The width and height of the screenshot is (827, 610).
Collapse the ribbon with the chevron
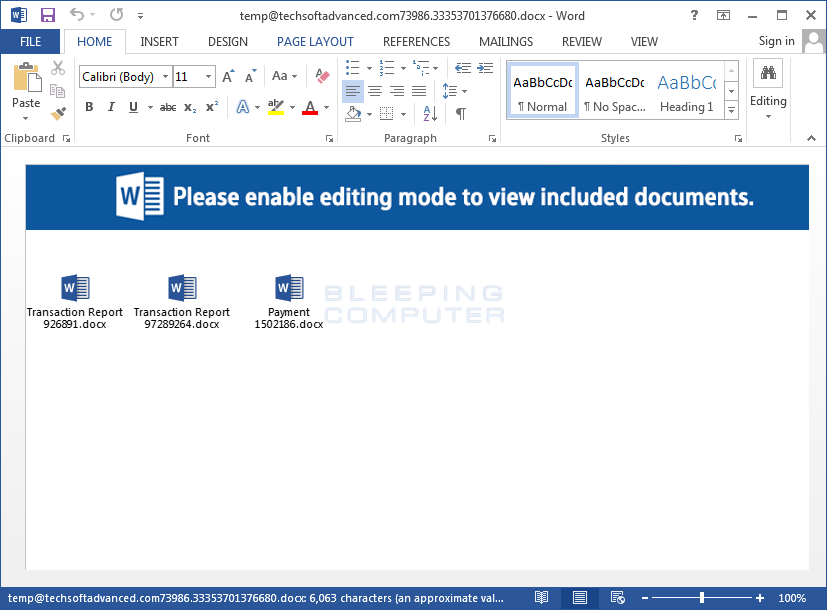(811, 138)
